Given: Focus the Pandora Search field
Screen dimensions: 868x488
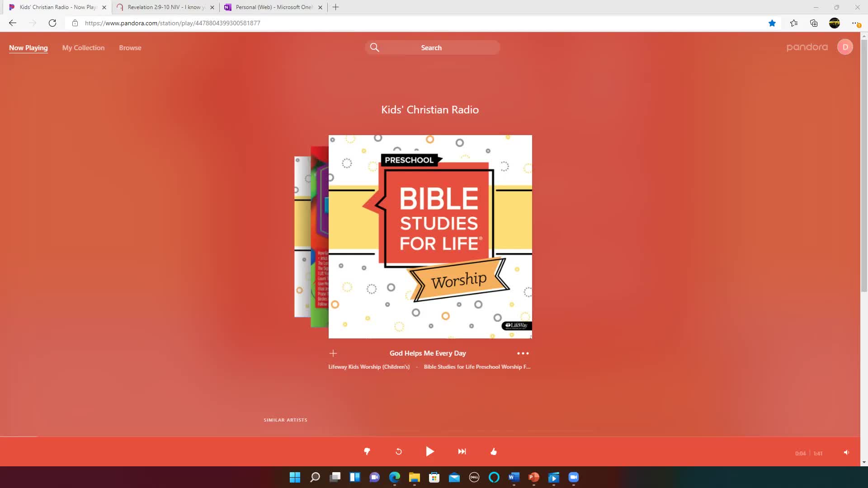Looking at the screenshot, I should click(433, 47).
